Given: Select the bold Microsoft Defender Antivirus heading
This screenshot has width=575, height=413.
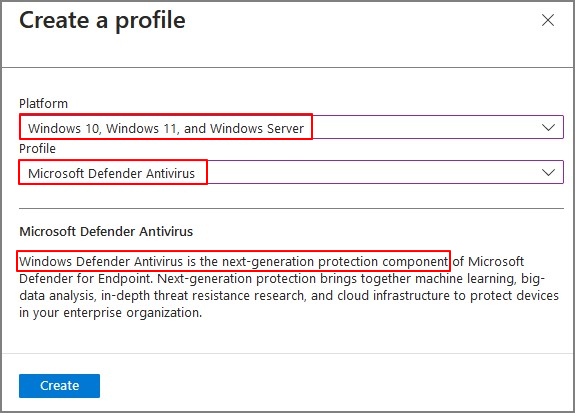Looking at the screenshot, I should 106,231.
